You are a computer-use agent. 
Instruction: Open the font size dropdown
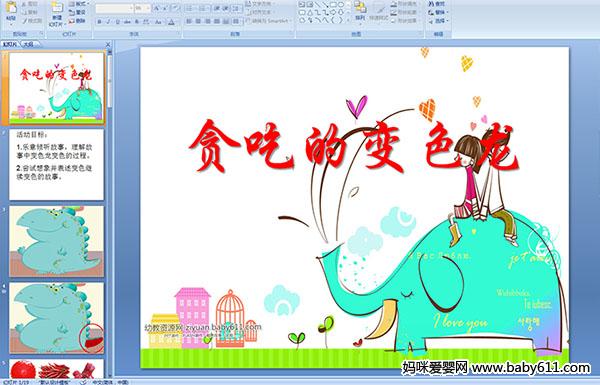[x=142, y=8]
